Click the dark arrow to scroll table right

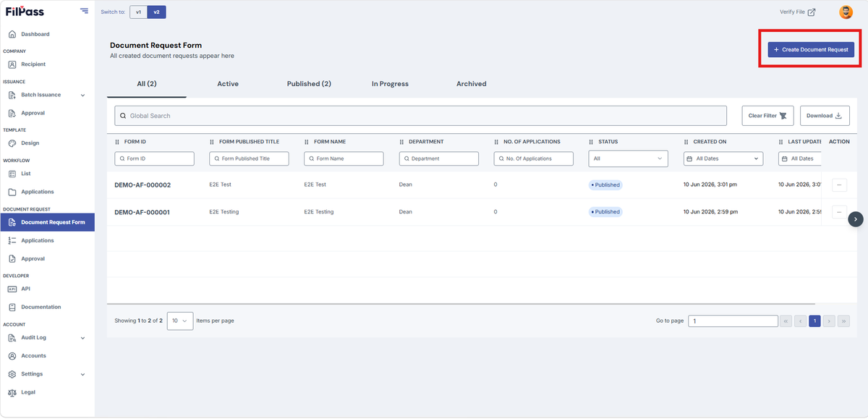click(x=856, y=219)
